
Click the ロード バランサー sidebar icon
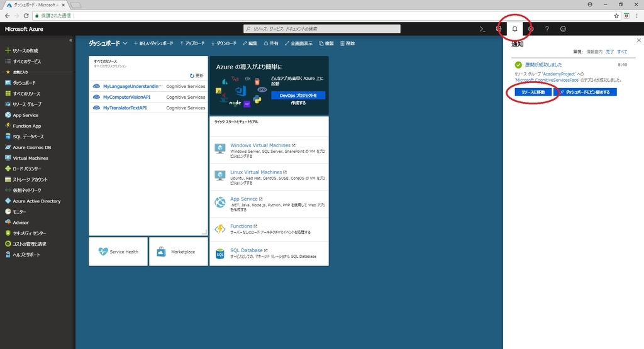point(8,169)
